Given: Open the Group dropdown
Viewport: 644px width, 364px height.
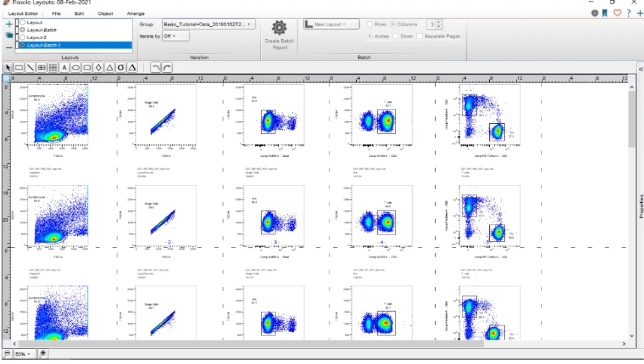Looking at the screenshot, I should [x=208, y=24].
